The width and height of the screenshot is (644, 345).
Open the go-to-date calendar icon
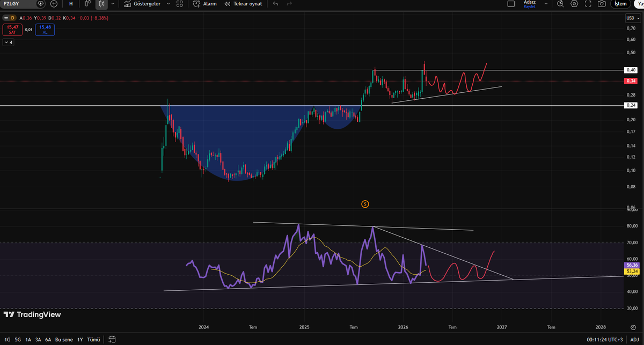pos(112,340)
